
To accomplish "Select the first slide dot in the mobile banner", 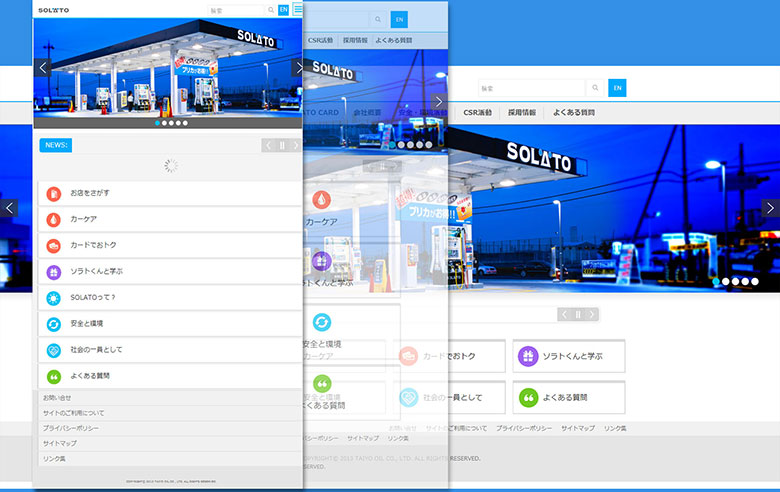I will point(157,123).
